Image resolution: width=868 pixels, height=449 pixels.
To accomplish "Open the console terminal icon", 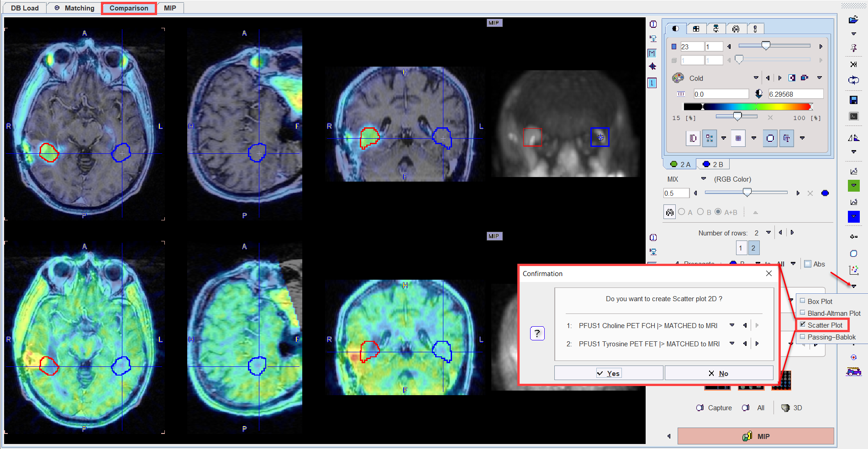I will coord(853,116).
